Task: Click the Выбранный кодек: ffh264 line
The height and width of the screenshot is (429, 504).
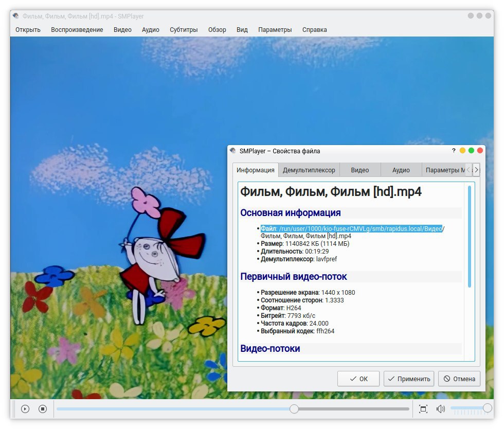Action: click(297, 331)
